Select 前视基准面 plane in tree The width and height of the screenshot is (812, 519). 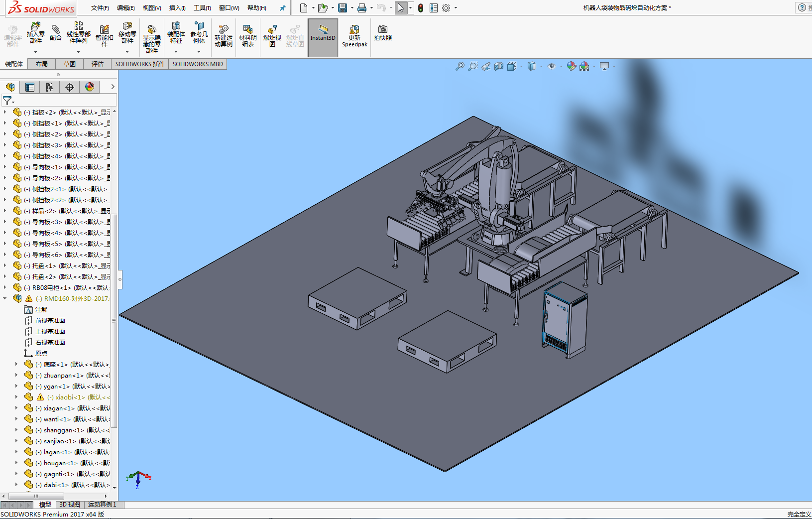[50, 320]
